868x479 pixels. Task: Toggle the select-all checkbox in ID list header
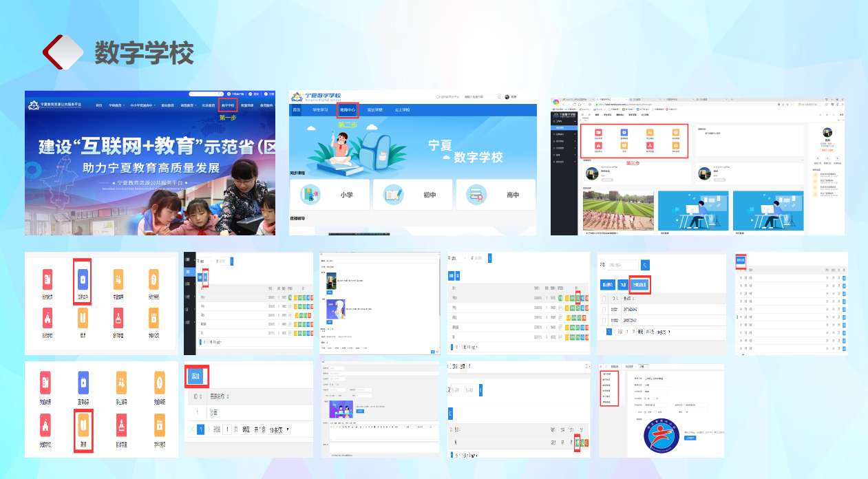[605, 299]
